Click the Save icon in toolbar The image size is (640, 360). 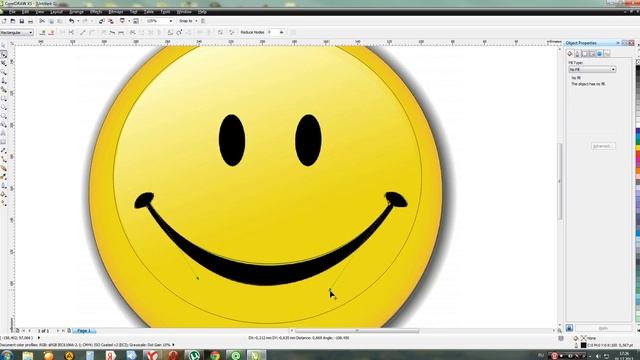(22, 21)
